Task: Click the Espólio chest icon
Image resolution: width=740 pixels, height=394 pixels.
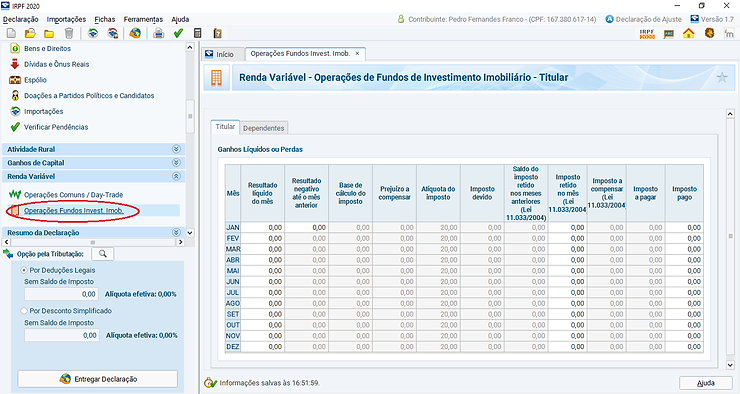Action: coord(15,80)
